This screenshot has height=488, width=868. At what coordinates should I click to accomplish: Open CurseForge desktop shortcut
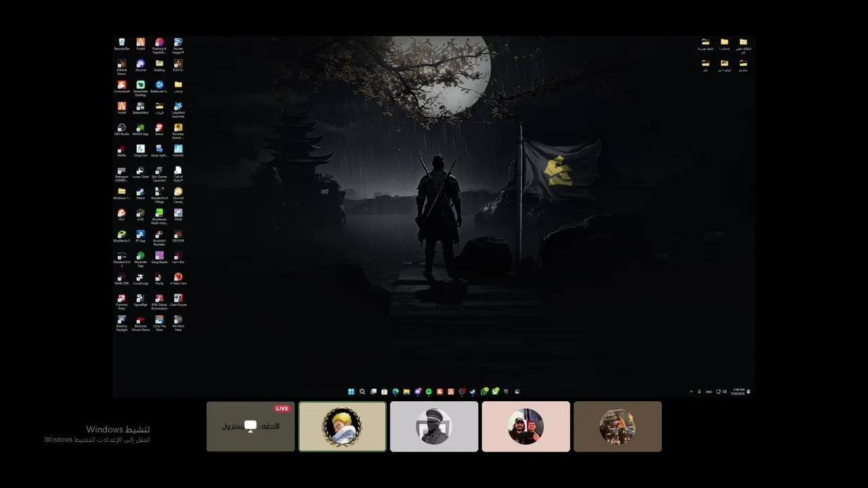(140, 279)
